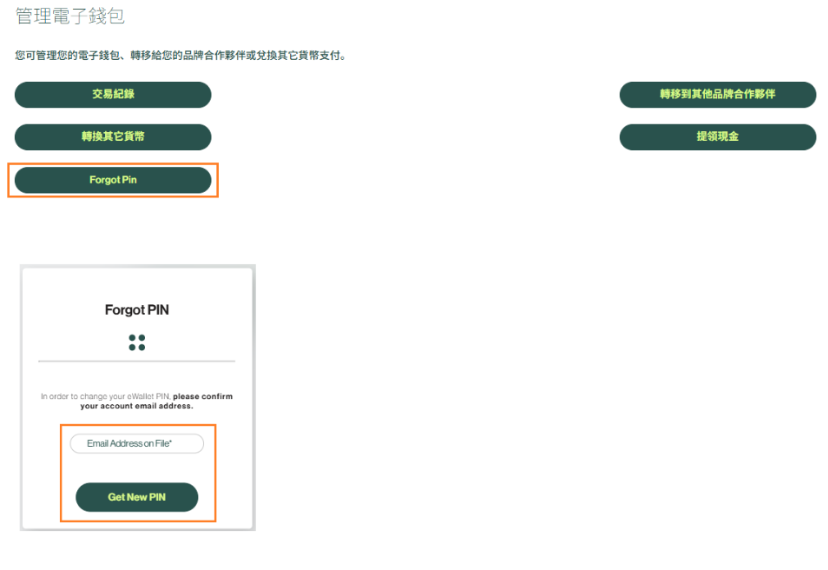This screenshot has width=828, height=570.
Task: Focus the Email Address on File field
Action: click(x=137, y=444)
